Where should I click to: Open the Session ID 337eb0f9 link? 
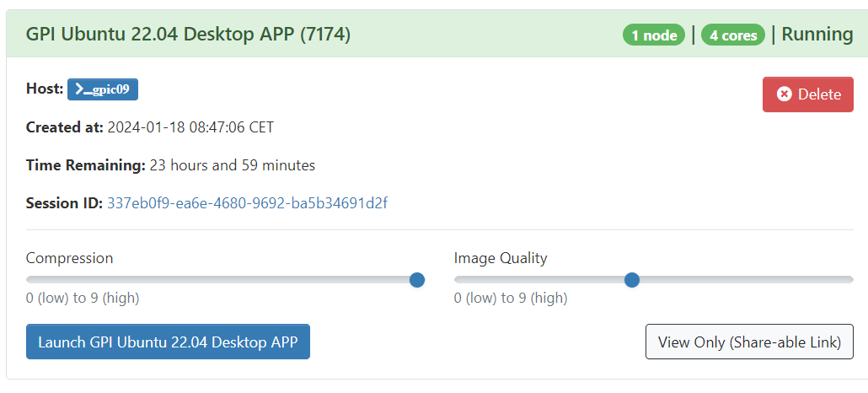247,203
